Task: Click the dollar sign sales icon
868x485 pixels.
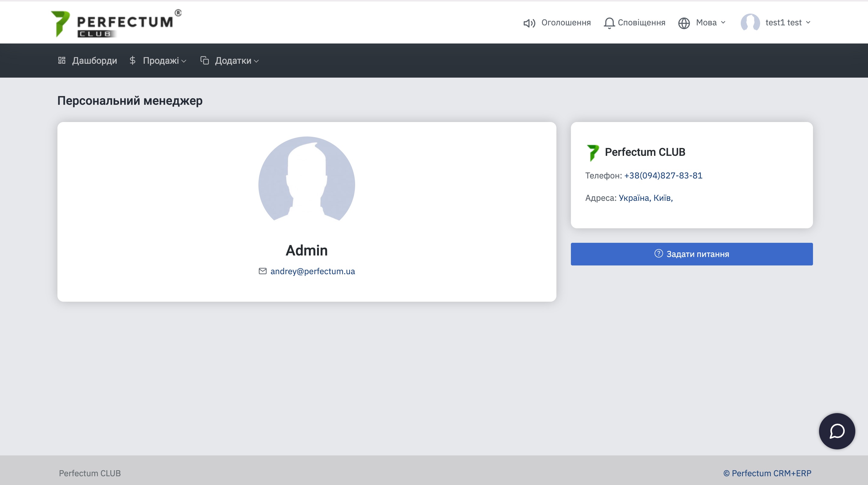Action: [x=132, y=60]
